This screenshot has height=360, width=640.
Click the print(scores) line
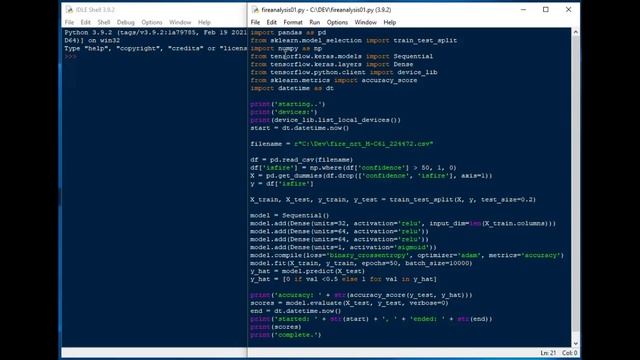click(x=276, y=327)
